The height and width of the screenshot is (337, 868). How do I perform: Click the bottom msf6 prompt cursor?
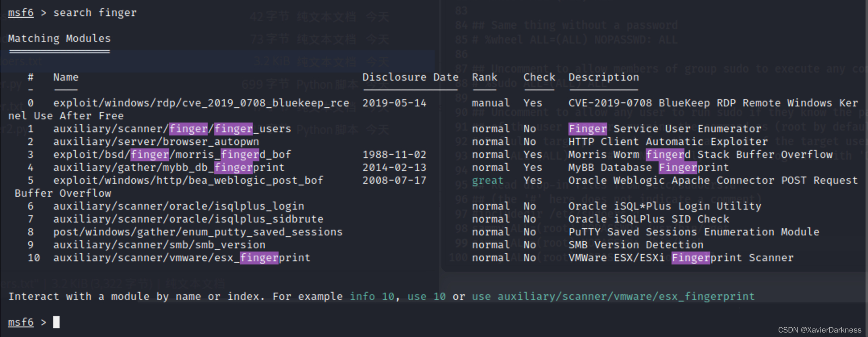pos(56,322)
